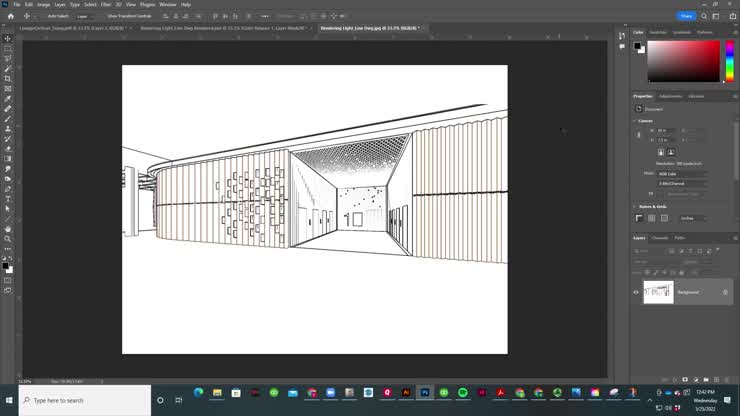This screenshot has height=416, width=740.
Task: Toggle the guides icon under Rulers & Grids
Action: (x=664, y=218)
